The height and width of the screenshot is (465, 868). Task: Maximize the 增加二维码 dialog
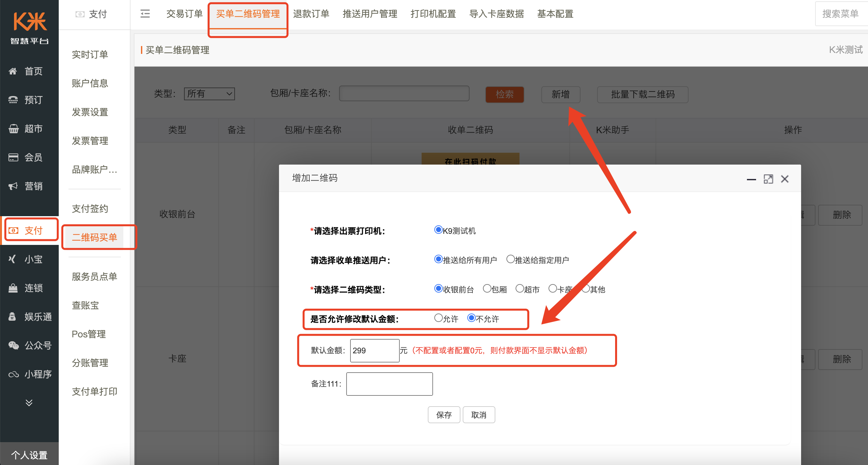click(768, 179)
